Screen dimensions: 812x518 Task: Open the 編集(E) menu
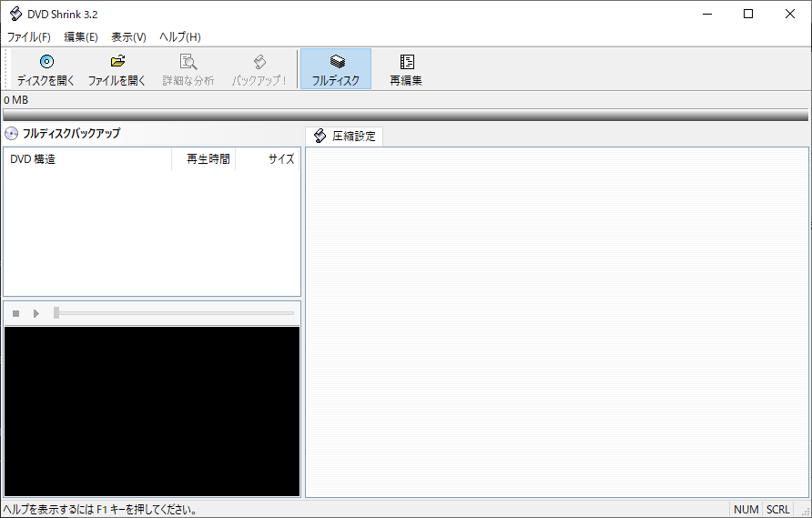pyautogui.click(x=81, y=36)
